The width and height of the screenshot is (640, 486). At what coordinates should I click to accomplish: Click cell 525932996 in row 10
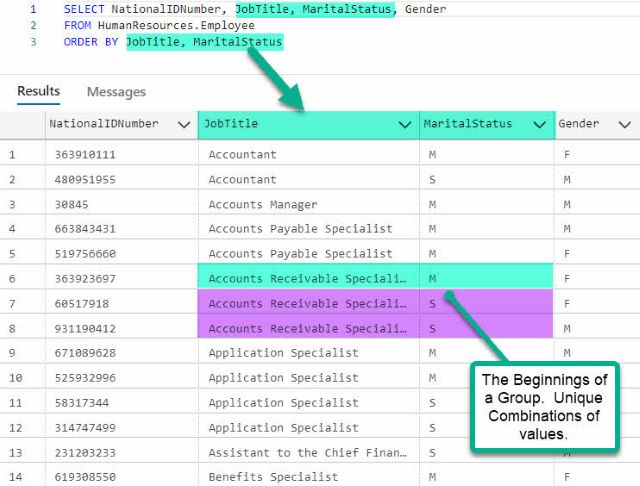(85, 378)
